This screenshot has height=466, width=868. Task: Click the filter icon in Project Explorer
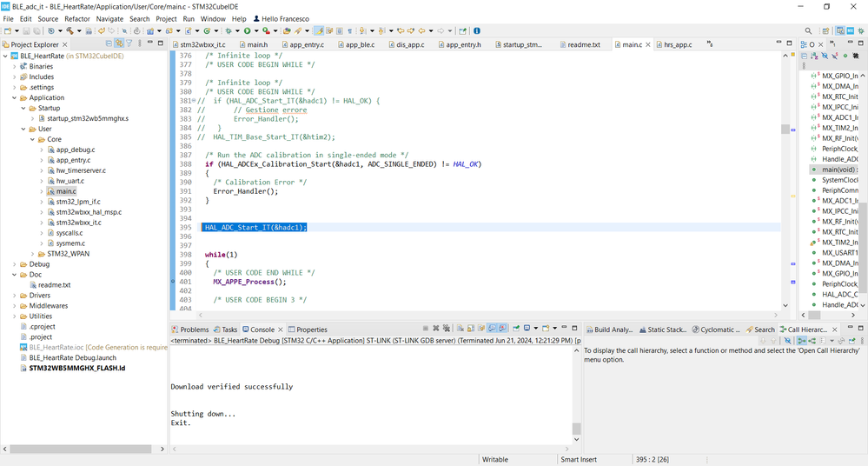[x=129, y=43]
